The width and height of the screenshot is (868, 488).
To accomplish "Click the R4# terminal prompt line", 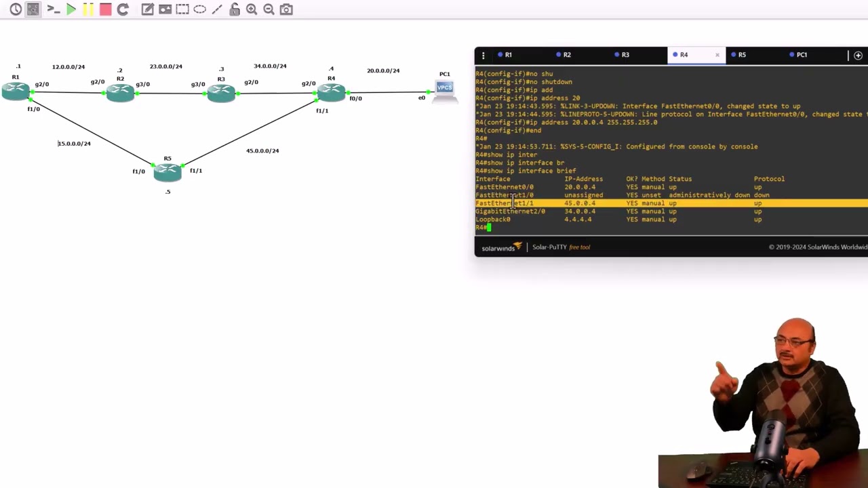I will pos(483,228).
